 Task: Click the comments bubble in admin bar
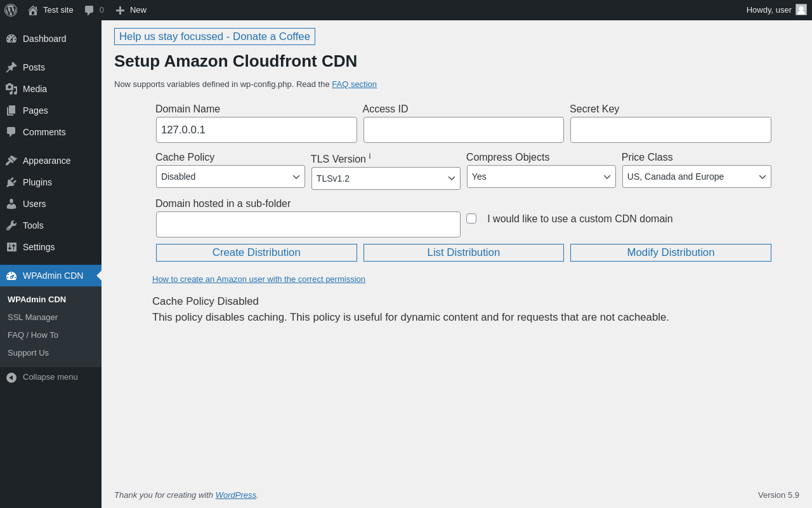(x=89, y=10)
